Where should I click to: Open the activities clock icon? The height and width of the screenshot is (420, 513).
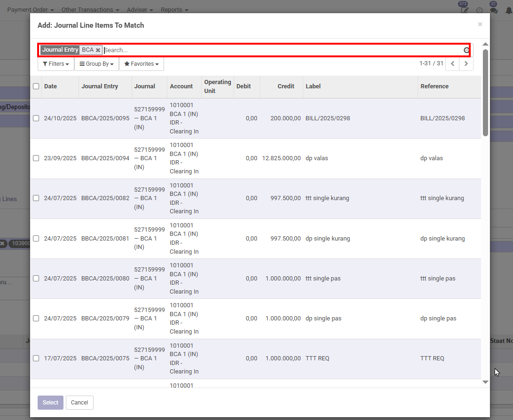click(x=479, y=10)
